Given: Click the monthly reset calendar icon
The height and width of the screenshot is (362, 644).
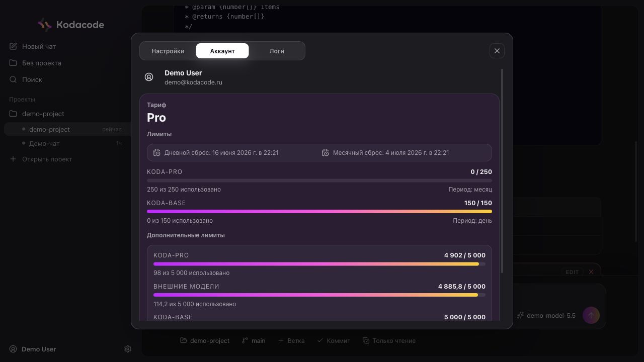Looking at the screenshot, I should pyautogui.click(x=326, y=152).
